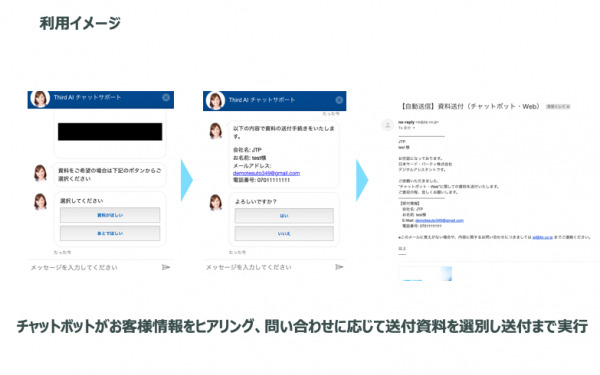Click the gray label tag beside email subject
Screen dimensions: 600x375
pos(558,107)
